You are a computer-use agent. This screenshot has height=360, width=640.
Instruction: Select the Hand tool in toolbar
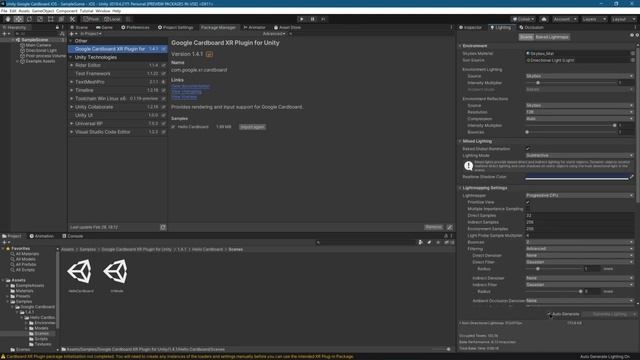tap(8, 19)
